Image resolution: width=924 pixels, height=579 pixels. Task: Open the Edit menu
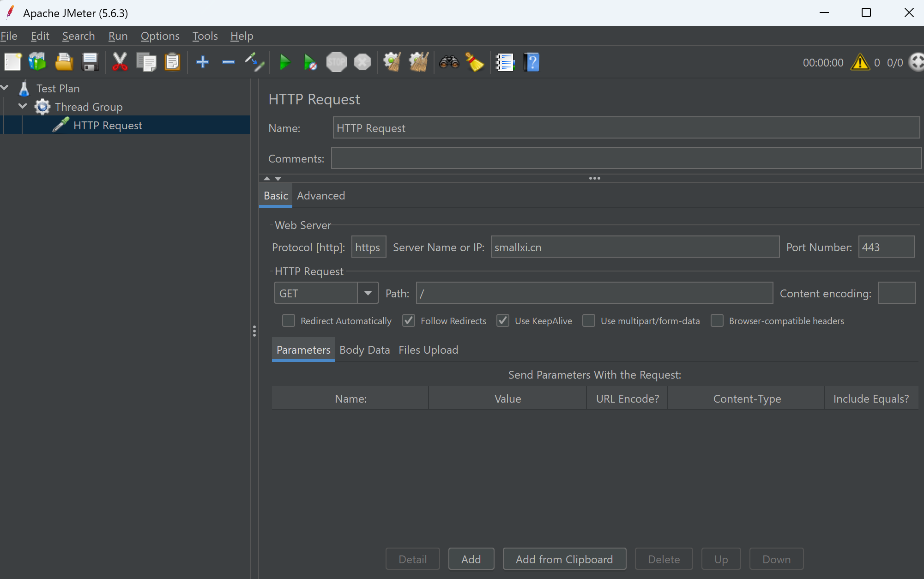click(x=40, y=36)
